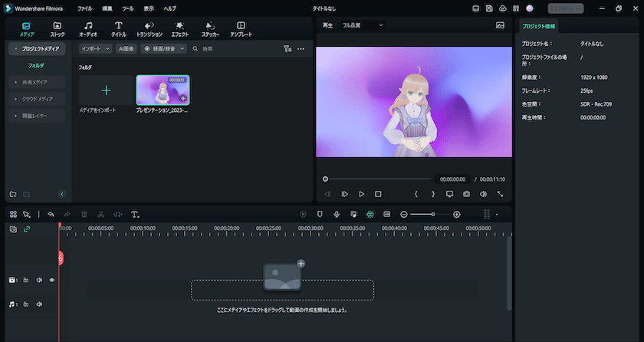The height and width of the screenshot is (342, 644).
Task: Click the media search field
Action: tap(234, 49)
